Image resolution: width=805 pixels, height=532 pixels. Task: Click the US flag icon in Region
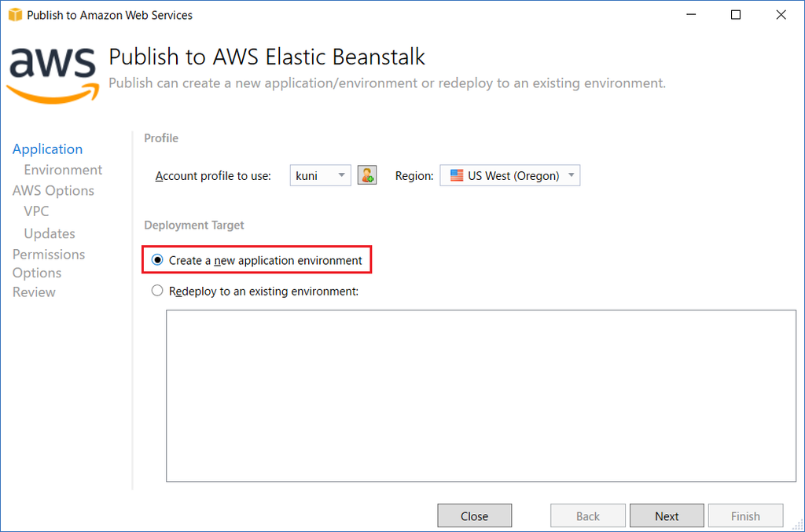point(457,175)
